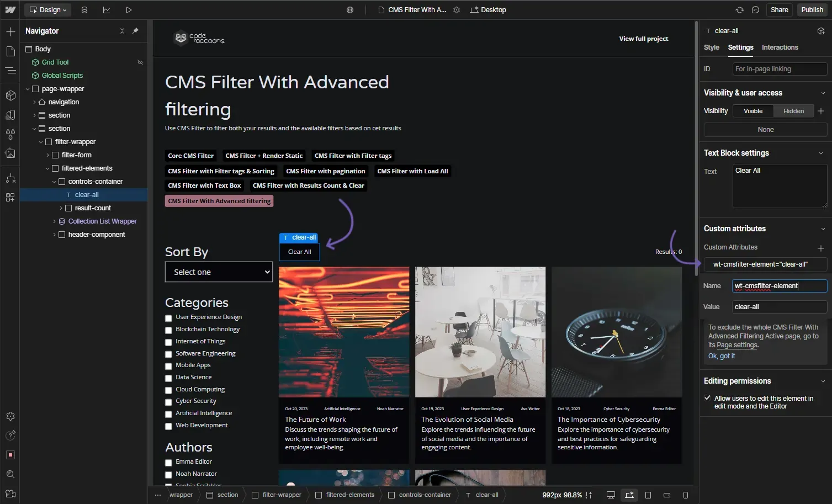Check Web Development category

tap(168, 426)
